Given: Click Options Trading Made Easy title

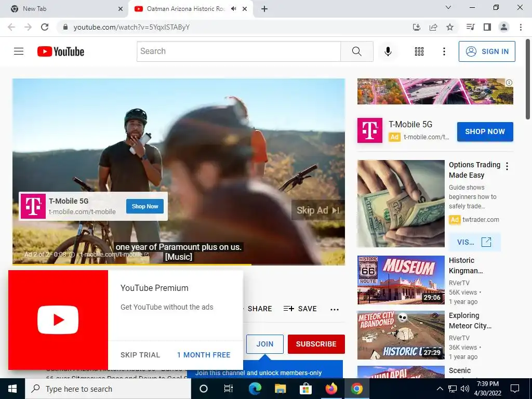Looking at the screenshot, I should (x=474, y=170).
